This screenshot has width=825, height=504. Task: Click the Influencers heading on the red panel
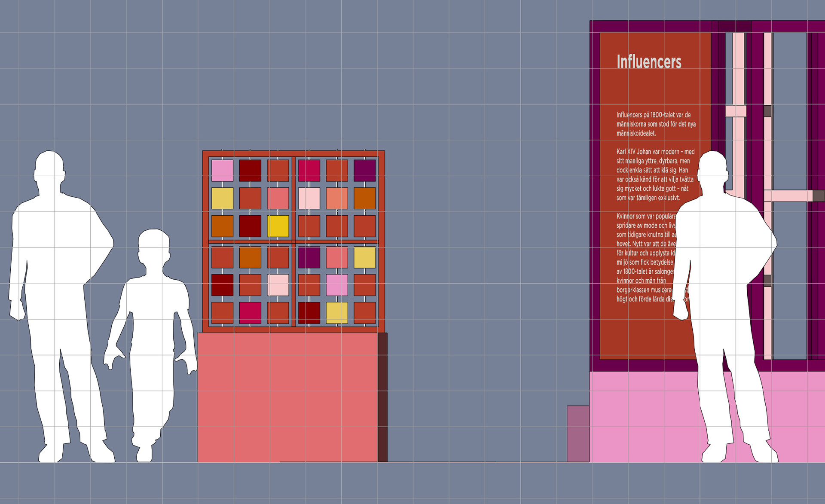649,62
